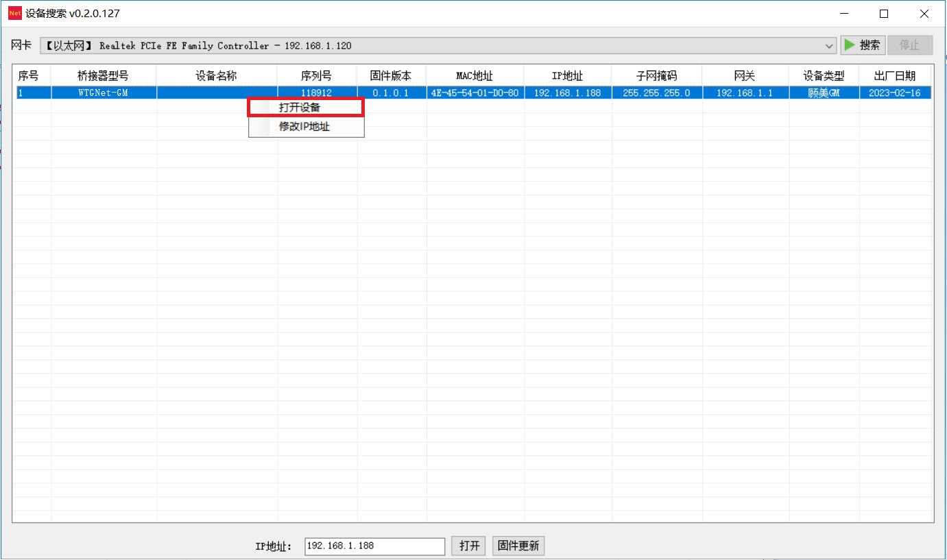The image size is (947, 560).
Task: Choose 修改IP地址 in the context menu
Action: (x=305, y=127)
